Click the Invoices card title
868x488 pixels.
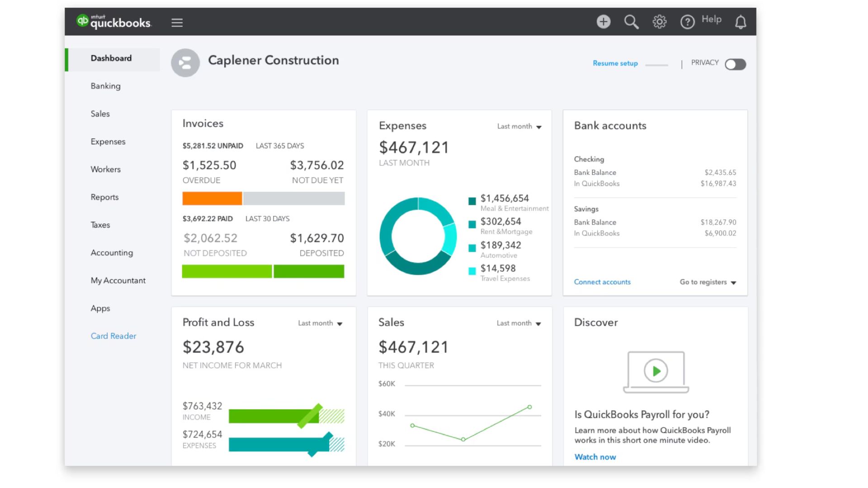pyautogui.click(x=203, y=123)
